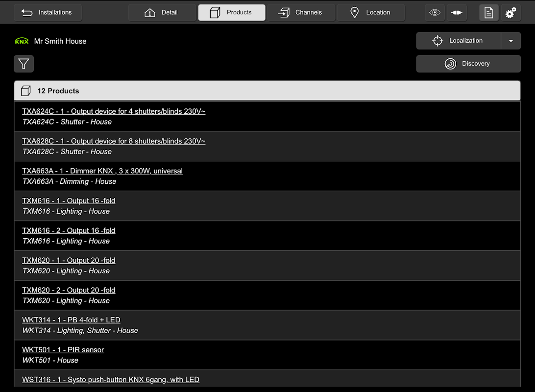Click the KNX logo icon
The image size is (535, 392).
(22, 41)
